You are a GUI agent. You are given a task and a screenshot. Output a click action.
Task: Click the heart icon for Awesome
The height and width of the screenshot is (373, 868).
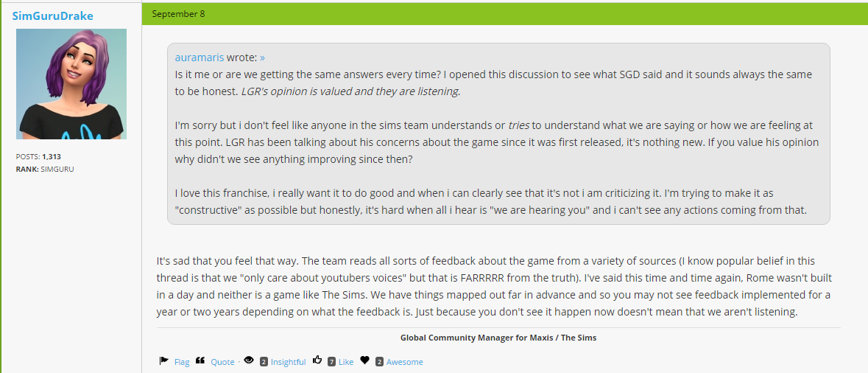[364, 360]
